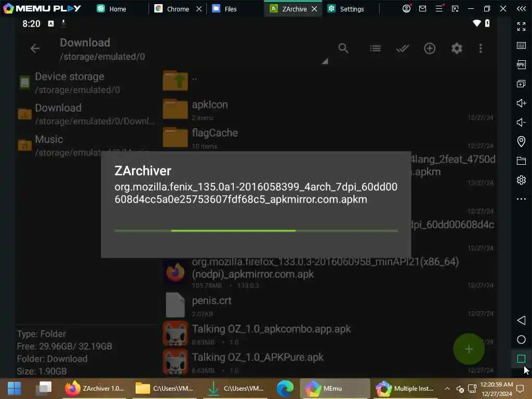Image resolution: width=532 pixels, height=399 pixels.
Task: Select the .crt certificate file
Action: pos(327,305)
